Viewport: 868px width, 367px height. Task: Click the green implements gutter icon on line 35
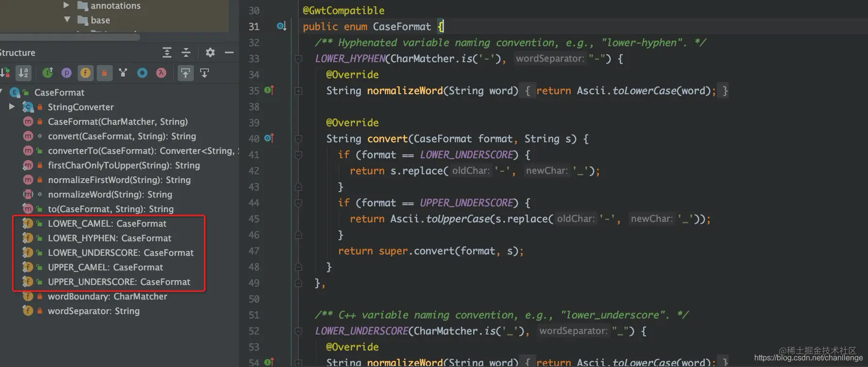(269, 90)
